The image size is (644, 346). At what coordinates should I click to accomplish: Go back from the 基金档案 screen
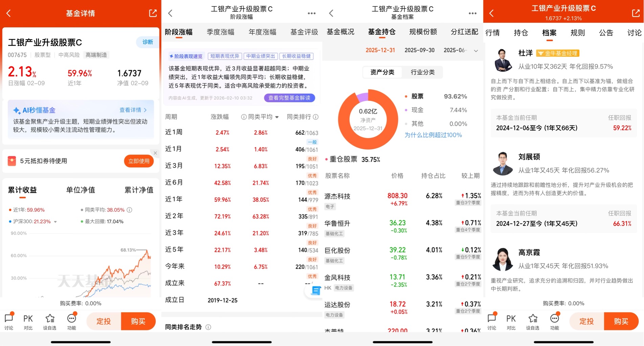click(x=331, y=13)
